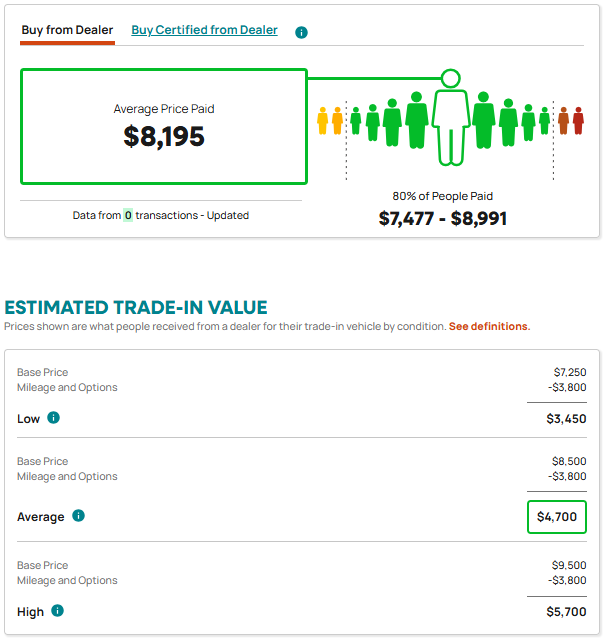
Task: Switch to Buy Certified from Dealer tab
Action: click(204, 30)
